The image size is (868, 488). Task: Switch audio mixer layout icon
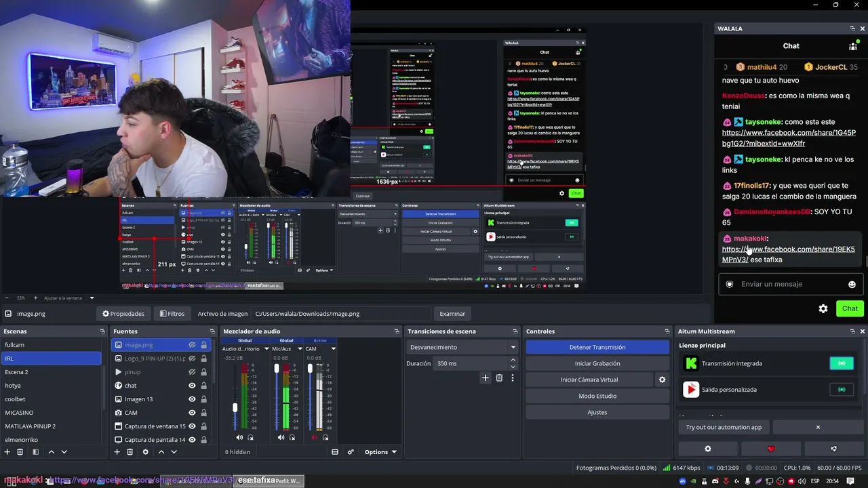335,452
